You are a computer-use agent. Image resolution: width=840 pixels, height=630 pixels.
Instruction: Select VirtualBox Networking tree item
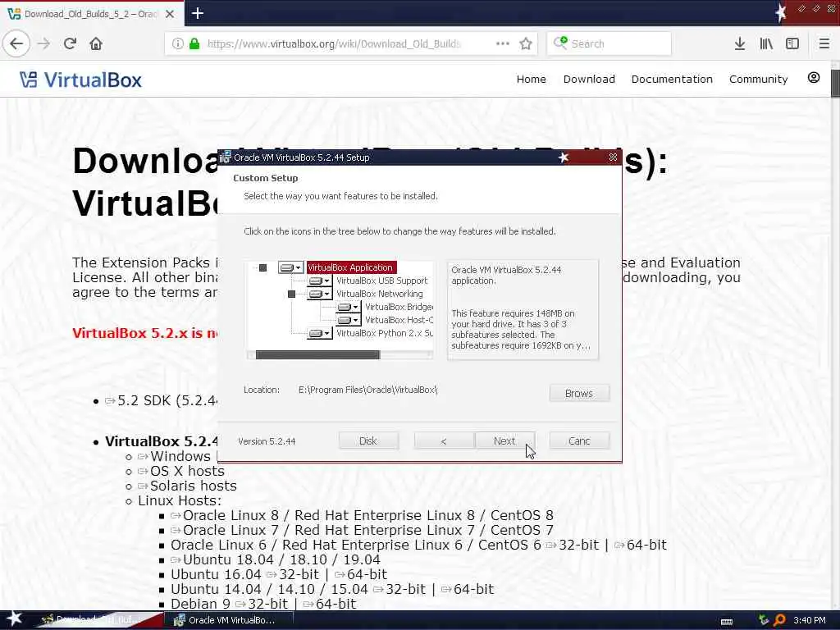[x=379, y=294]
